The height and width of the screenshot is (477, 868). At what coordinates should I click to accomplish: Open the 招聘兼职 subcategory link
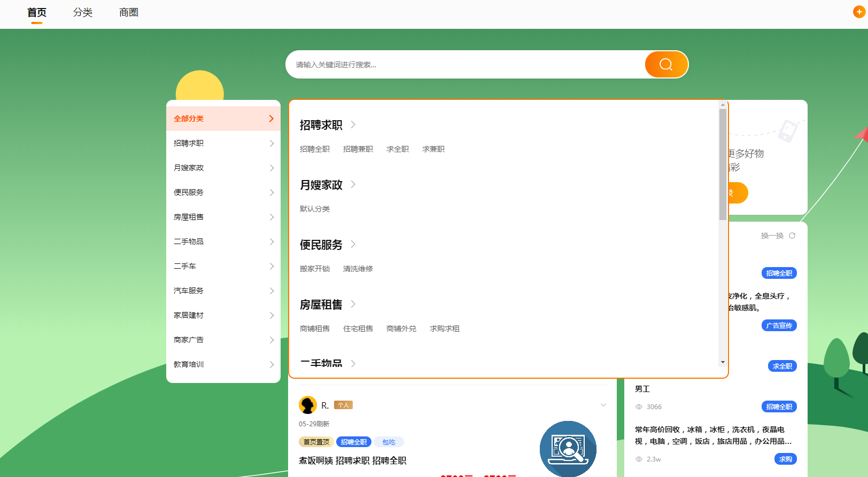point(358,149)
